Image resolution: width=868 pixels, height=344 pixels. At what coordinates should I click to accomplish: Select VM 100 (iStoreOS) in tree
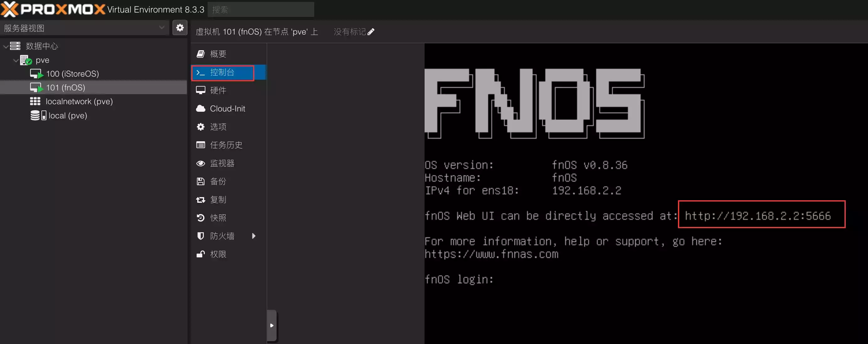point(72,74)
